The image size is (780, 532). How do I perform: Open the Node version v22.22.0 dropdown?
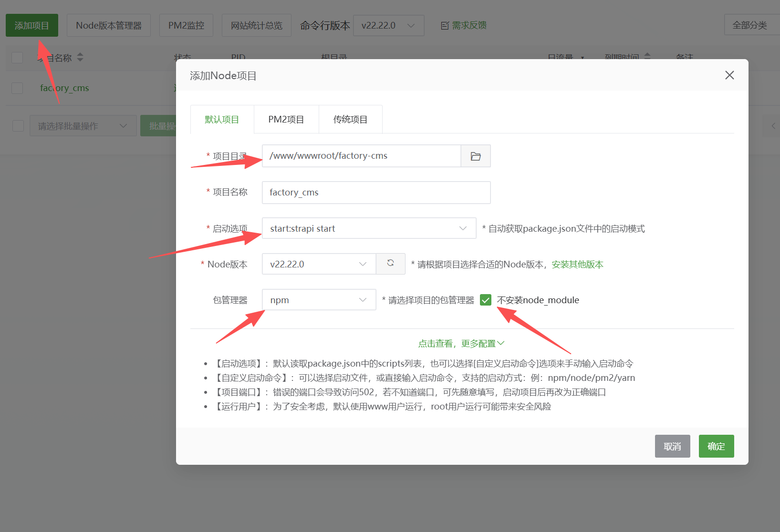(318, 264)
